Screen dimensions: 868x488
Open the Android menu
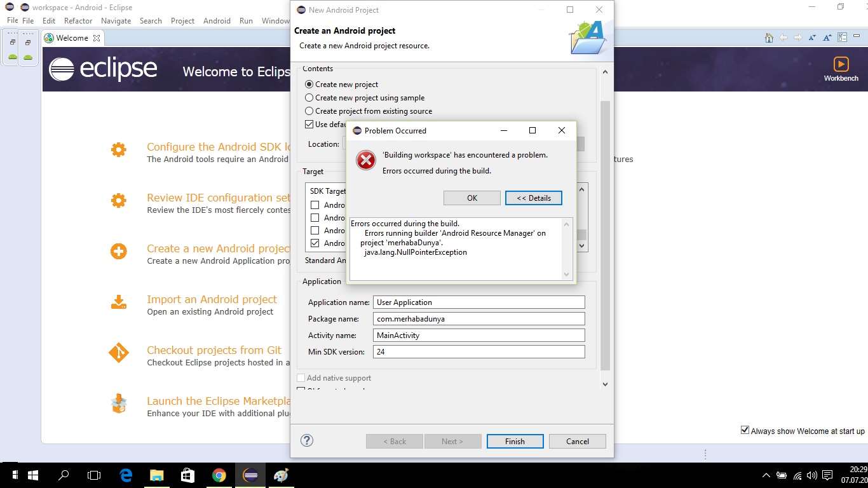click(217, 20)
